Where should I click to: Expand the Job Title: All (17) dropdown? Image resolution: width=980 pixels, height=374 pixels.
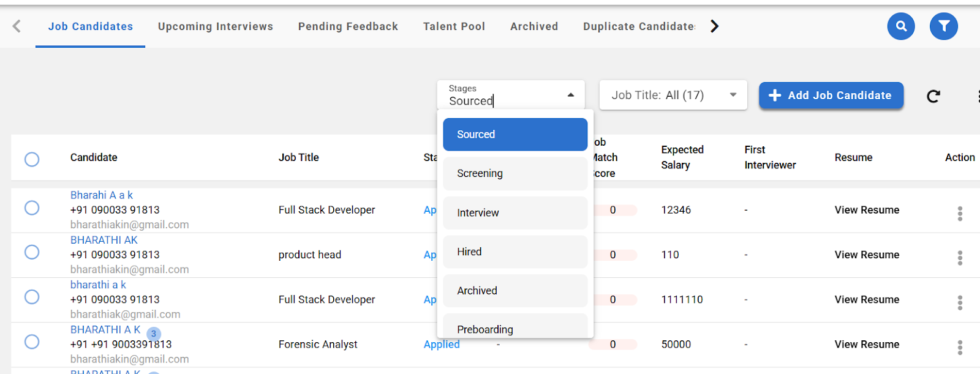[x=673, y=95]
